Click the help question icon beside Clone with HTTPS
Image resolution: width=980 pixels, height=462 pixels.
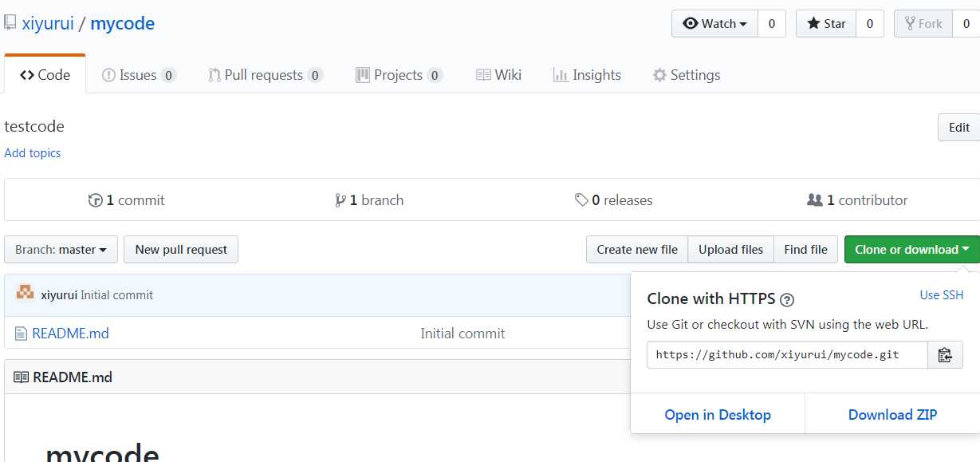pos(787,300)
